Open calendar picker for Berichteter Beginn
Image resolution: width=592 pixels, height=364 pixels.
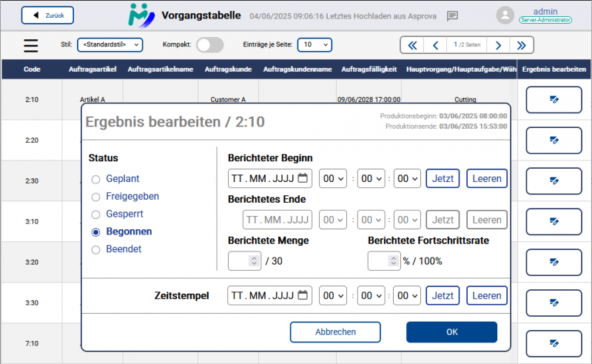[302, 178]
